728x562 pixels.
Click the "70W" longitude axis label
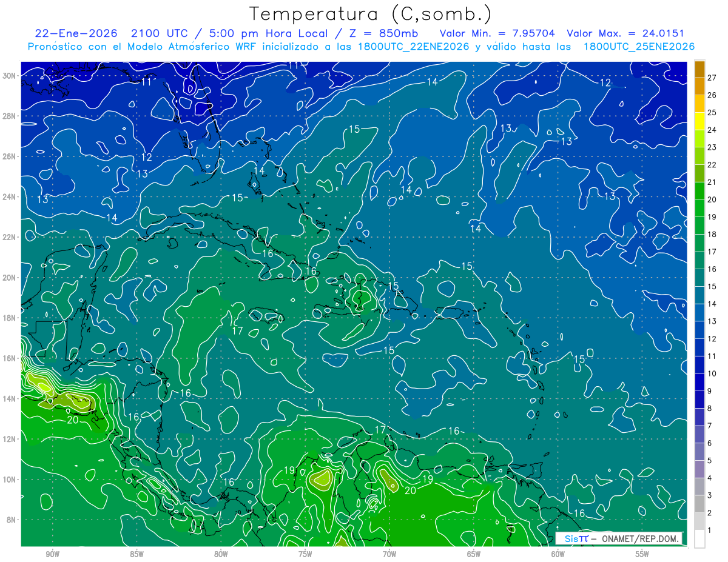(389, 554)
